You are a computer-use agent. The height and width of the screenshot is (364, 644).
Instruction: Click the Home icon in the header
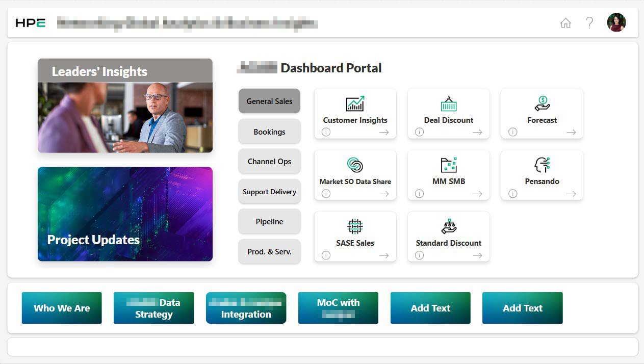pyautogui.click(x=565, y=23)
